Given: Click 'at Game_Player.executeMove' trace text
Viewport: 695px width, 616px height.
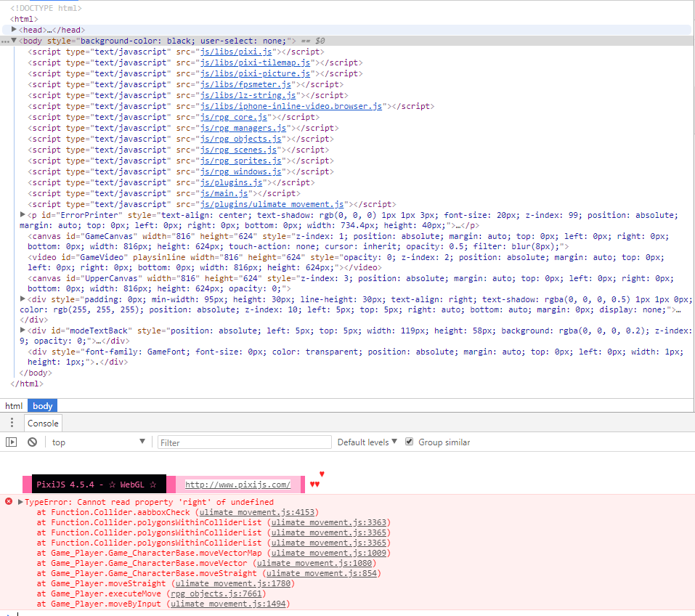Looking at the screenshot, I should click(x=99, y=593).
